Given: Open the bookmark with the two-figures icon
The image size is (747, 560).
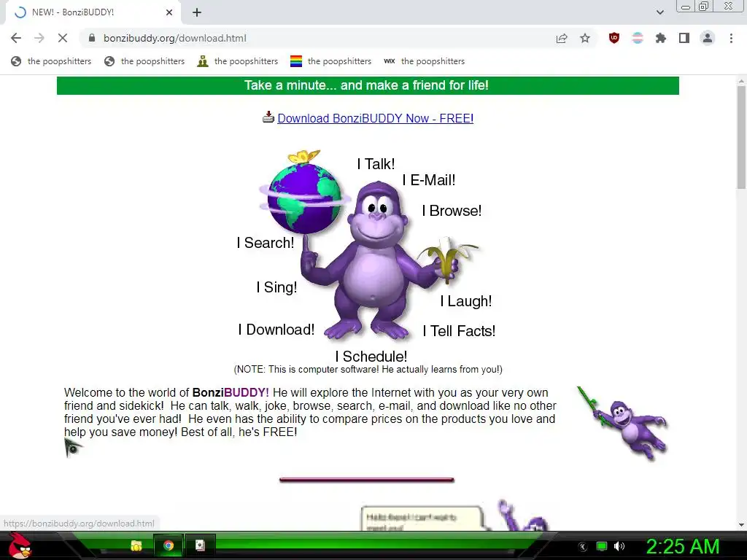Looking at the screenshot, I should [x=238, y=61].
